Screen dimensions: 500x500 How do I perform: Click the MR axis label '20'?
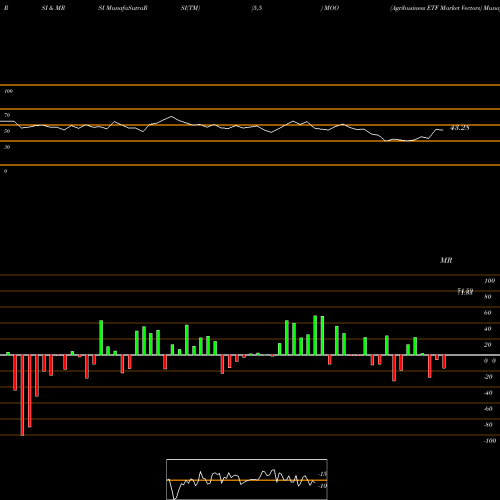pyautogui.click(x=488, y=345)
